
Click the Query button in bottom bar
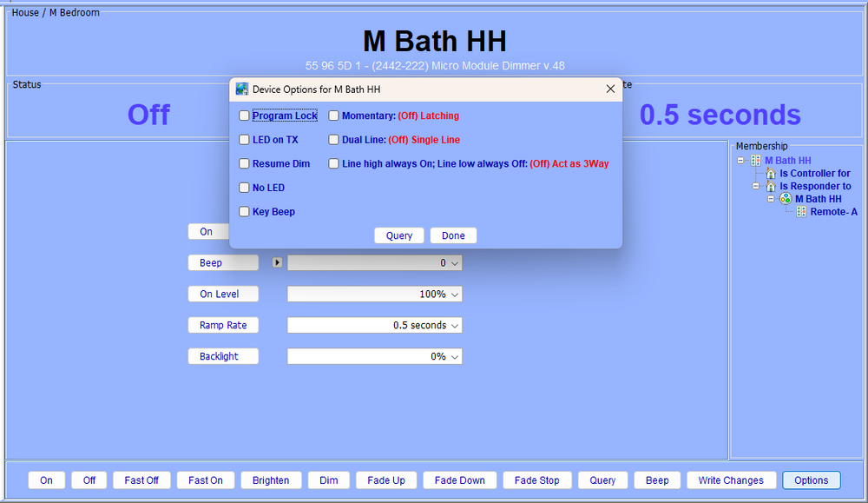(x=602, y=480)
